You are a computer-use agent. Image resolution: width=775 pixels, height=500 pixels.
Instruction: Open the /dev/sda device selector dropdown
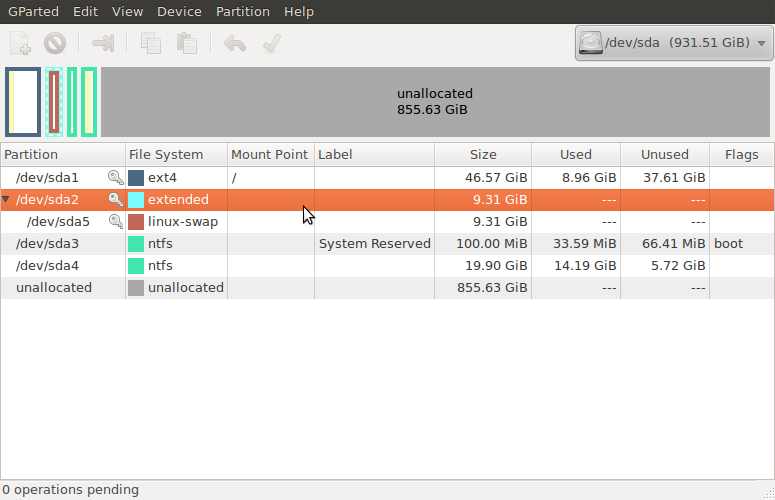pos(674,43)
